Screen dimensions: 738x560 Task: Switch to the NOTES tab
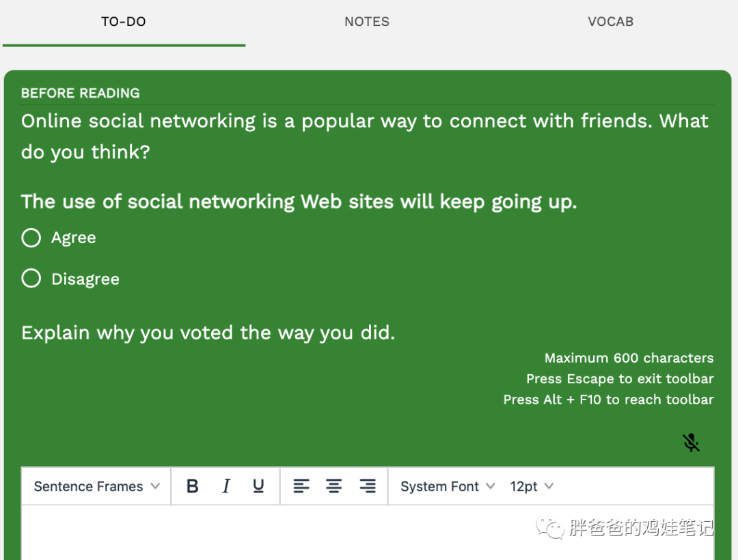click(x=367, y=22)
